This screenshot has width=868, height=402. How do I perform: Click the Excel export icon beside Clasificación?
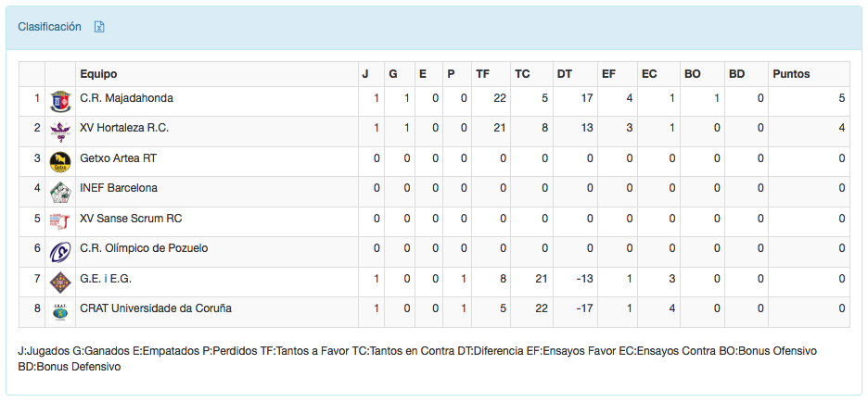[99, 27]
